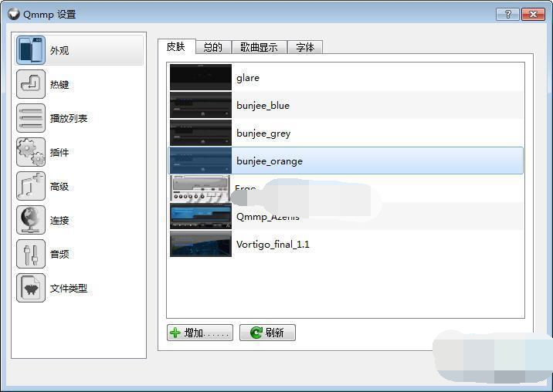Switch to the 总的 (General) tab
553x392 pixels.
click(213, 47)
